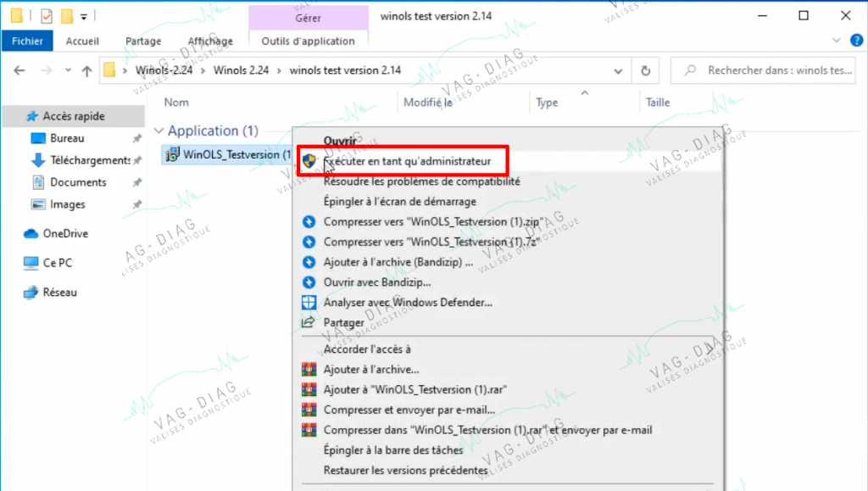
Task: Go up one folder level with the up arrow
Action: click(87, 71)
